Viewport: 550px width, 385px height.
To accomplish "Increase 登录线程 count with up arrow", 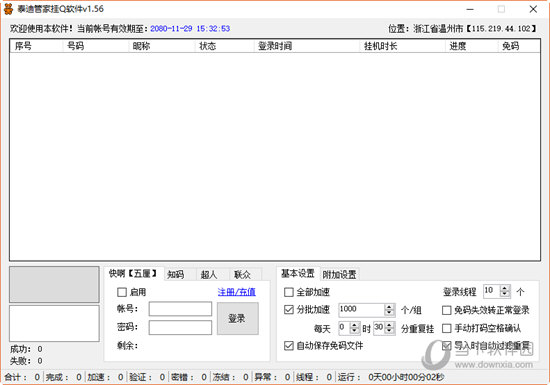I will click(504, 288).
